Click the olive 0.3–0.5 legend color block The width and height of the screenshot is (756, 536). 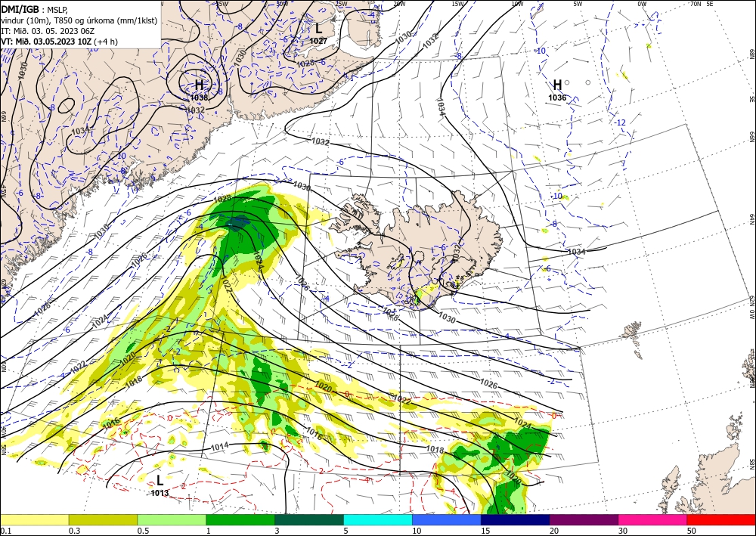pos(103,519)
